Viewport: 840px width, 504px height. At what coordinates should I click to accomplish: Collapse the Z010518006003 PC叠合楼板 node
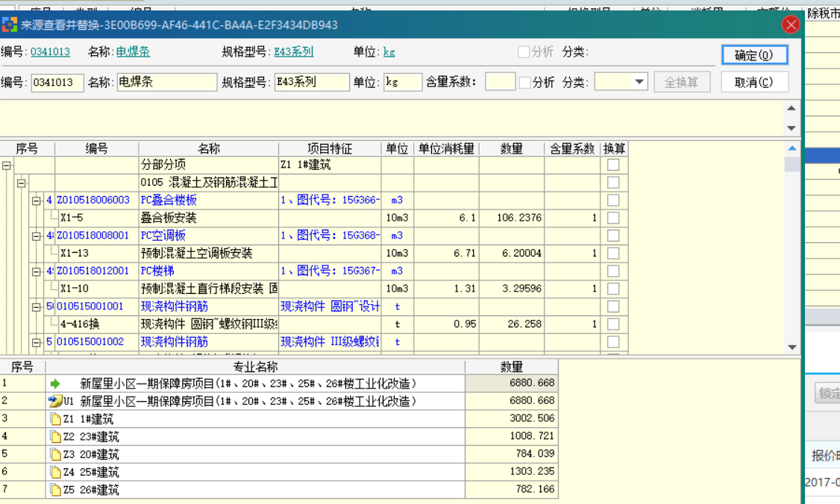pyautogui.click(x=36, y=201)
